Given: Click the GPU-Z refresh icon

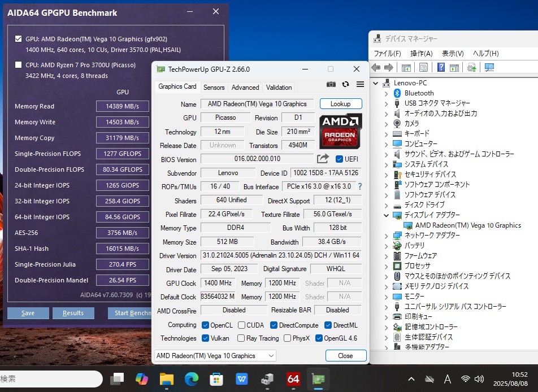Looking at the screenshot, I should [345, 84].
